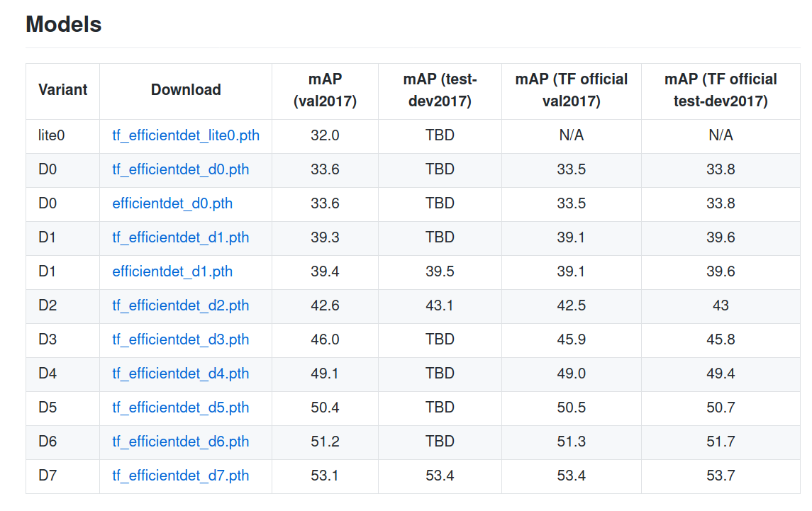Click the "50.7" value in D5 row
Viewport: 812px width, 511px height.
coord(721,408)
